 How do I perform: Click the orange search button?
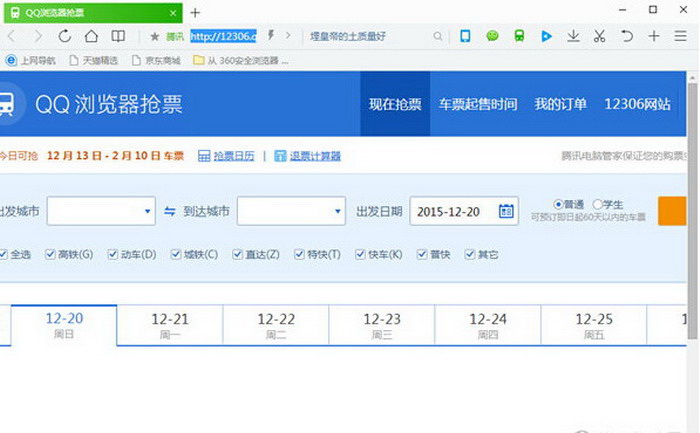point(672,211)
